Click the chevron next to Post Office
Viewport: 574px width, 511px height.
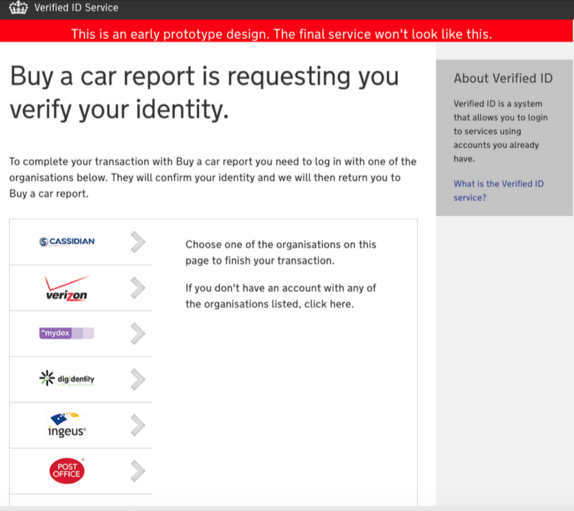pos(138,471)
